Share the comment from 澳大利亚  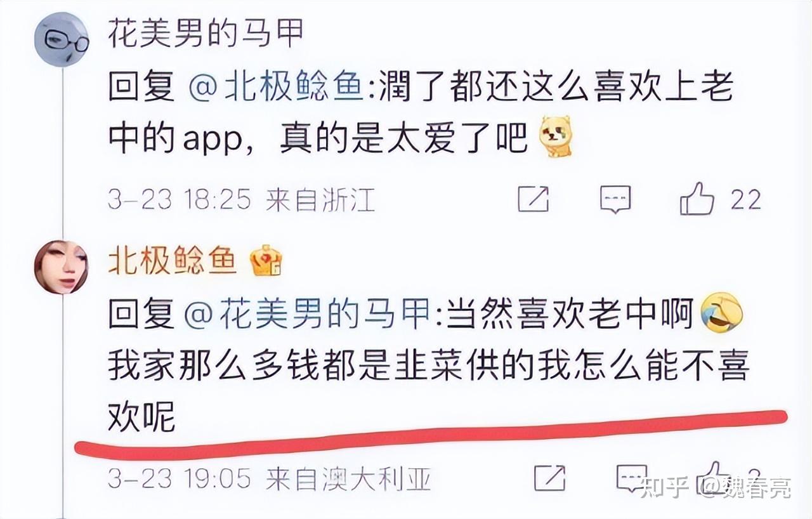click(549, 478)
